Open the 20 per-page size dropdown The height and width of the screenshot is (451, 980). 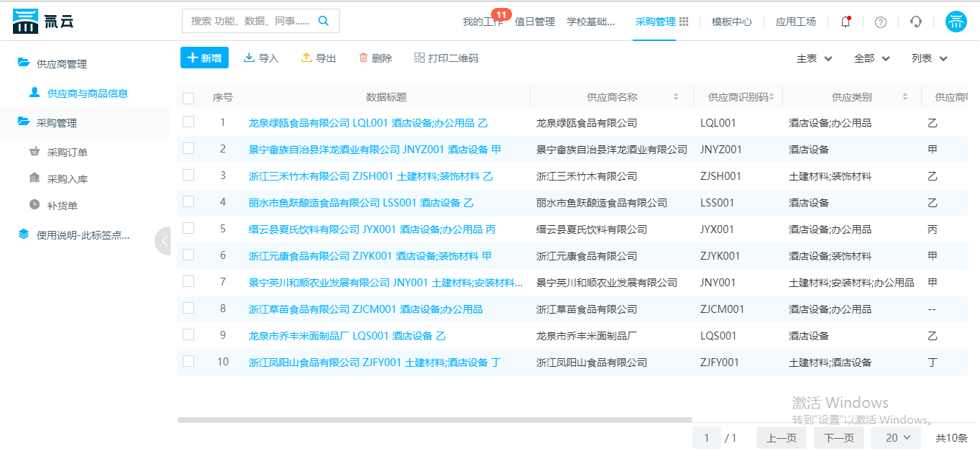point(896,437)
